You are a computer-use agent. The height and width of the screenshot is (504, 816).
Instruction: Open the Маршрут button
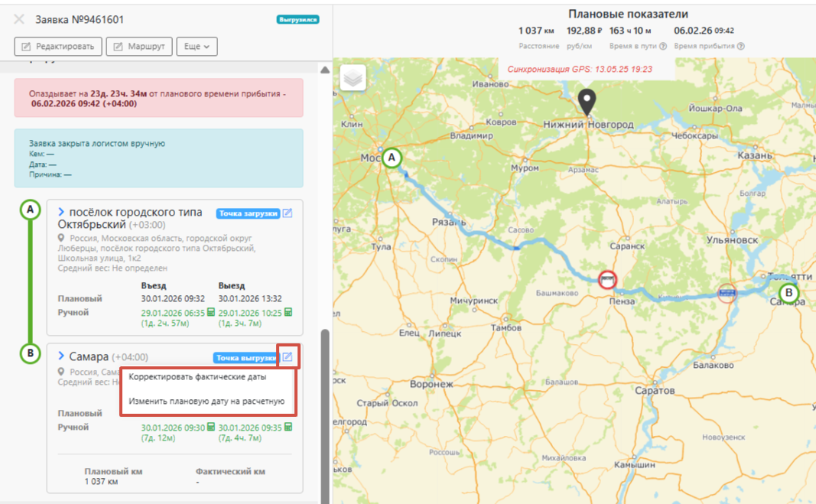139,47
